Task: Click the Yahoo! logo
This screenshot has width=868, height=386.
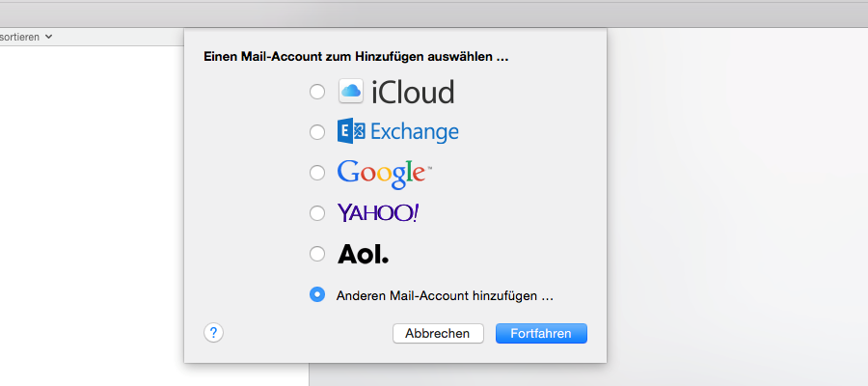Action: click(378, 213)
